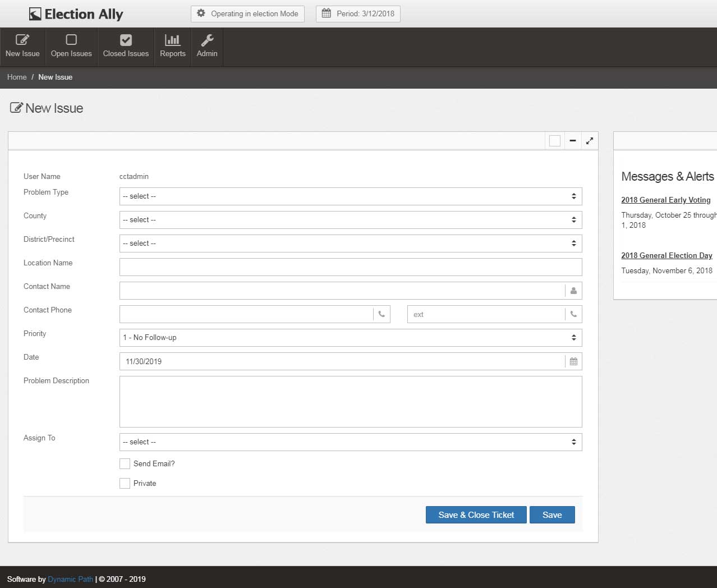Click the Operating in election Mode text

[x=255, y=14]
